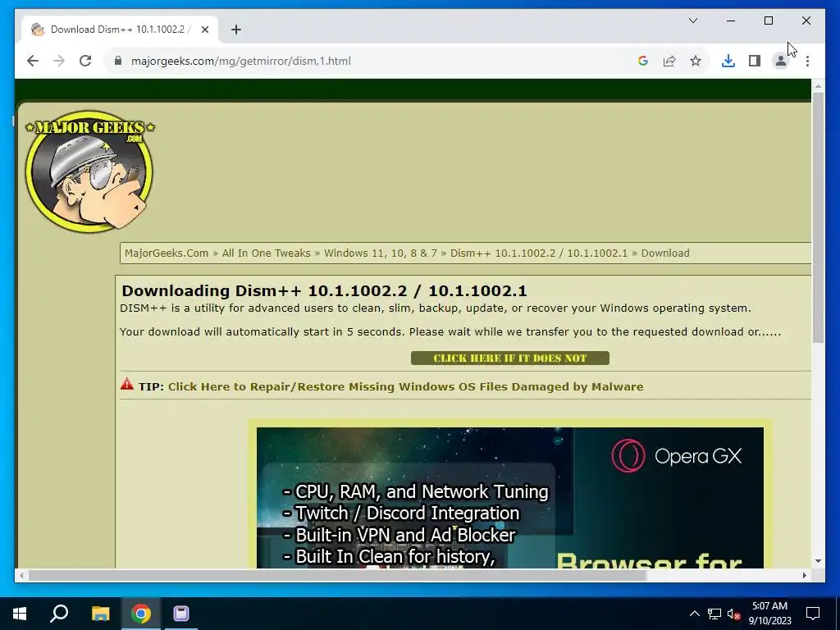Click the scroll up arrow
Viewport: 840px width, 630px height.
(x=818, y=85)
